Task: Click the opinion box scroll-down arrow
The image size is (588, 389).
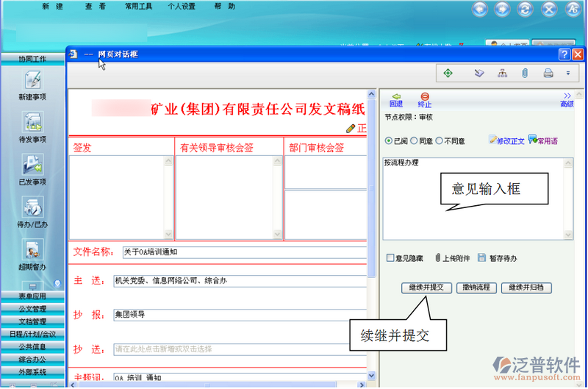Action: [568, 235]
